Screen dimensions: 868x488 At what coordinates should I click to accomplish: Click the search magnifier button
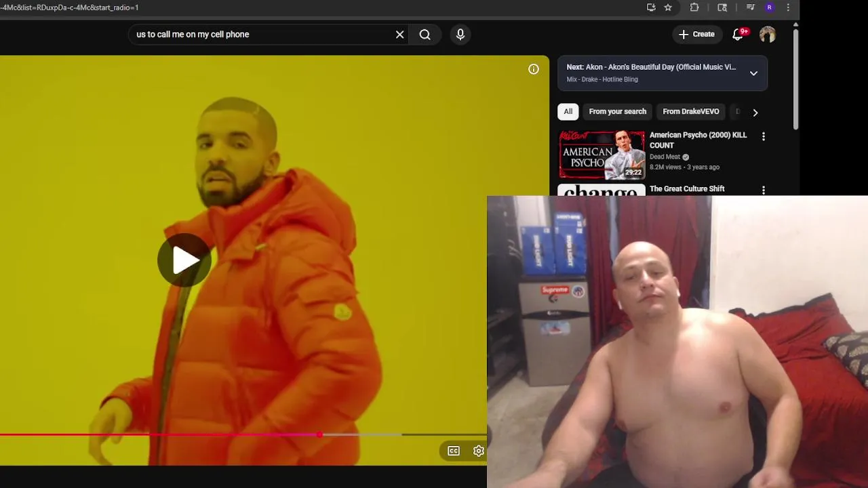425,35
